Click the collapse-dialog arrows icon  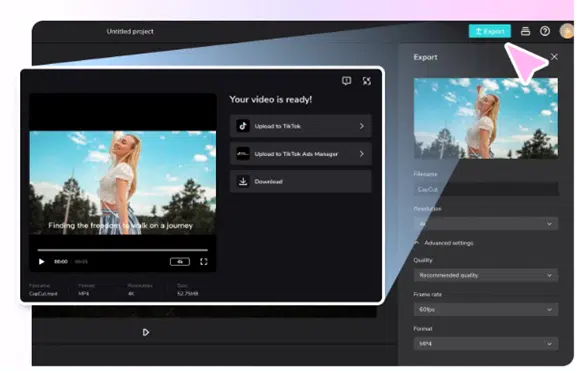[367, 81]
